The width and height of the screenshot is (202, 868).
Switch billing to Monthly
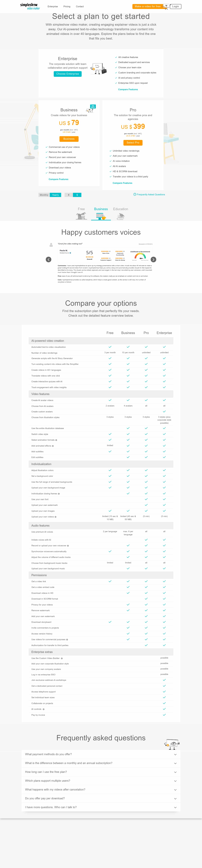pos(44,195)
